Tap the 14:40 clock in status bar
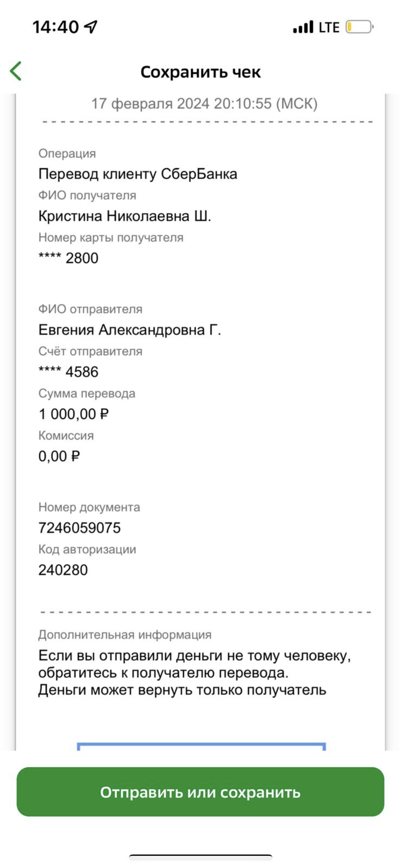This screenshot has width=401, height=868. tap(56, 27)
